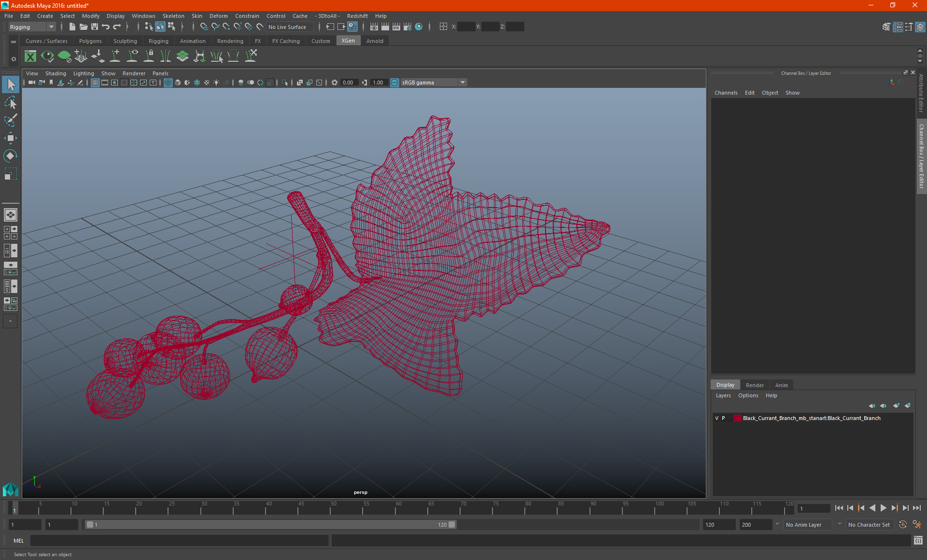The width and height of the screenshot is (927, 560).
Task: Open the Options menu in layer editor
Action: tap(748, 395)
